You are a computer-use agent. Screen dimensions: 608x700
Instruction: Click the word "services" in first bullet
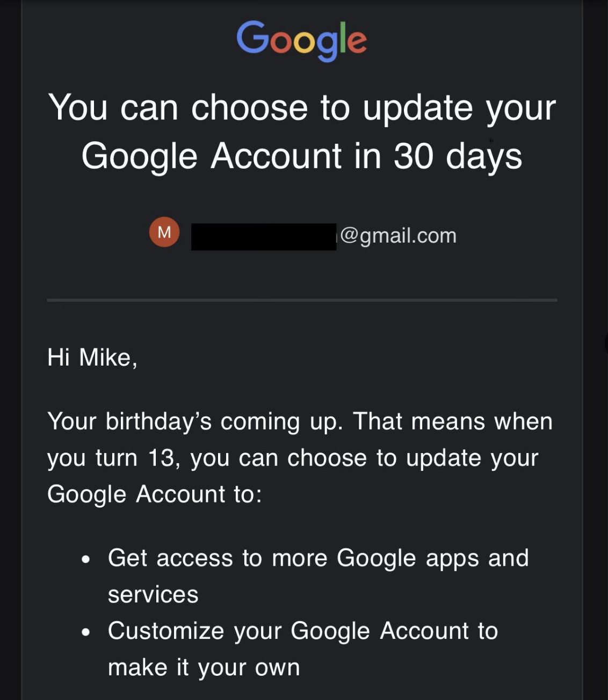click(153, 595)
